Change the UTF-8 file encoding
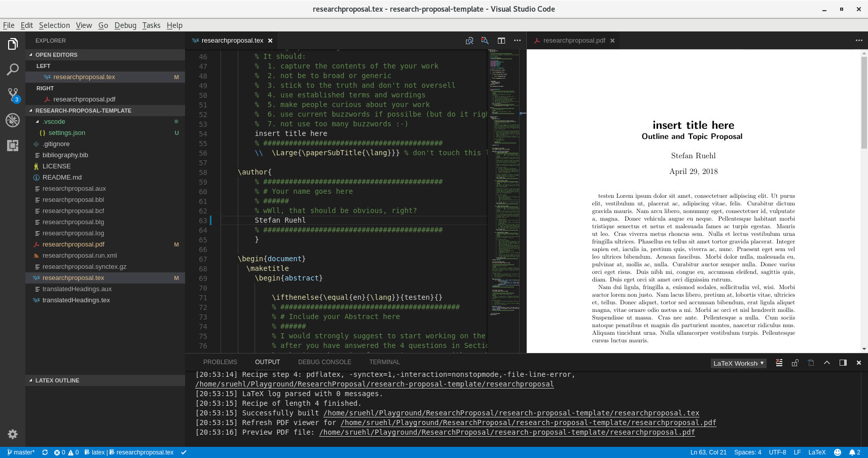Screen dimensions: 868x458 coord(777,452)
